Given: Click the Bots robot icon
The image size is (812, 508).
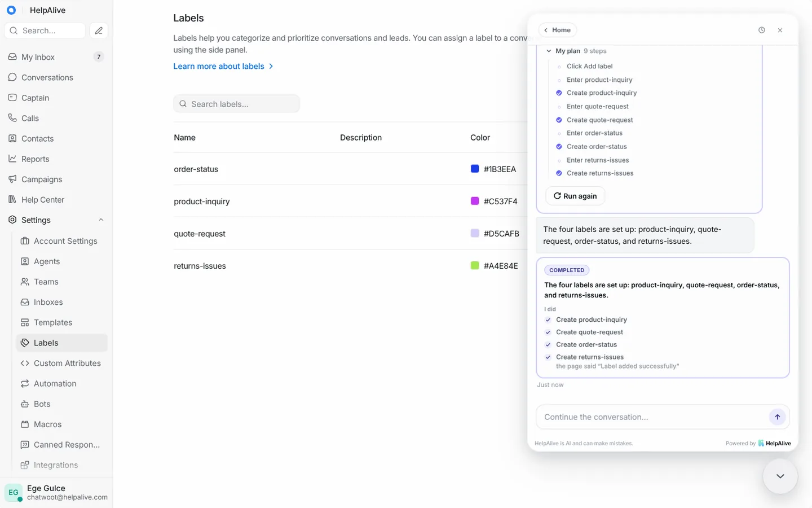Looking at the screenshot, I should [25, 404].
